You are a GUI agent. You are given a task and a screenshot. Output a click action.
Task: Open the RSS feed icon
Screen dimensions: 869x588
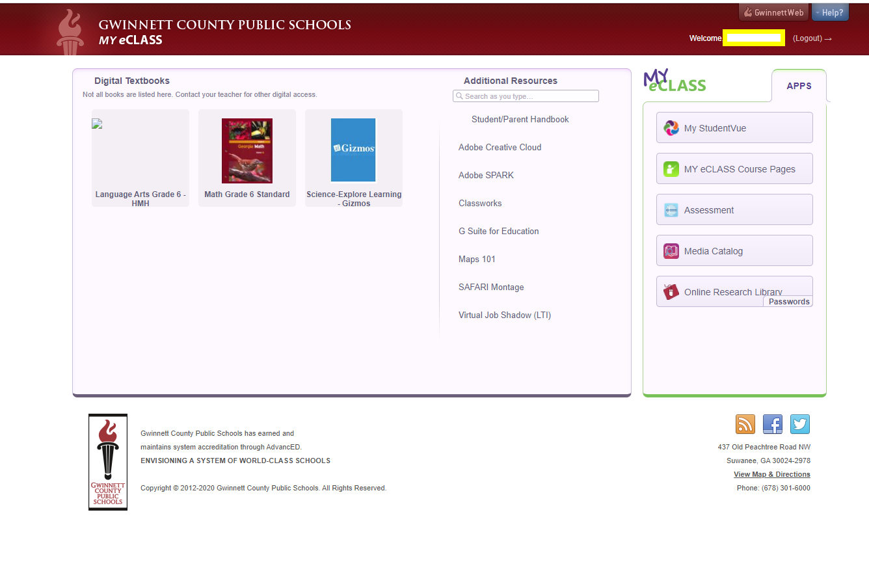pyautogui.click(x=745, y=424)
